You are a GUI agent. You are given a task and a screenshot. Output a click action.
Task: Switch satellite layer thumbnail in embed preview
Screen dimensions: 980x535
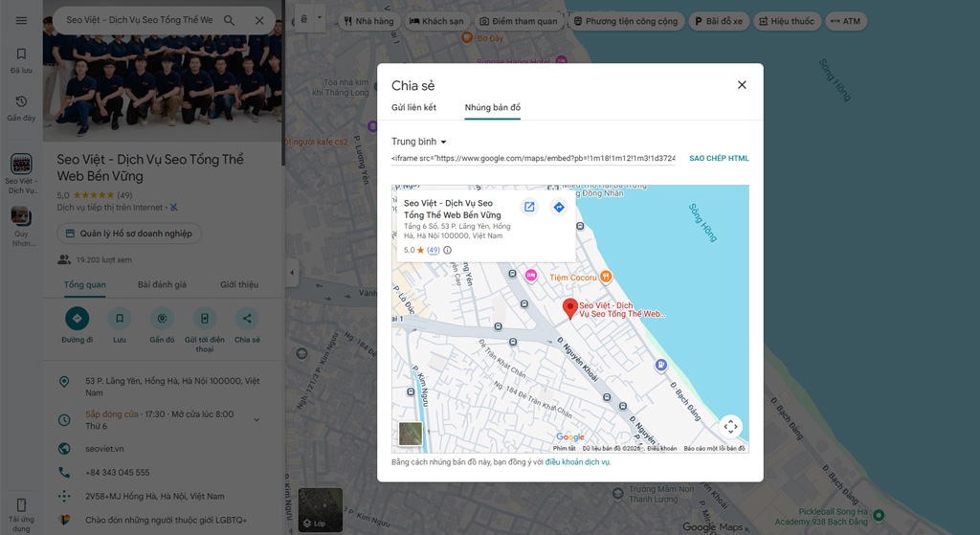[x=411, y=434]
